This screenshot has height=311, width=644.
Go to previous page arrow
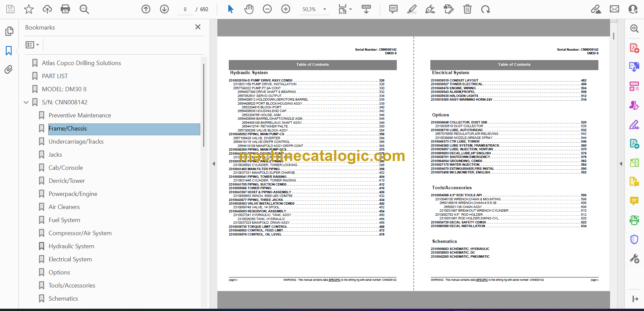pos(146,9)
